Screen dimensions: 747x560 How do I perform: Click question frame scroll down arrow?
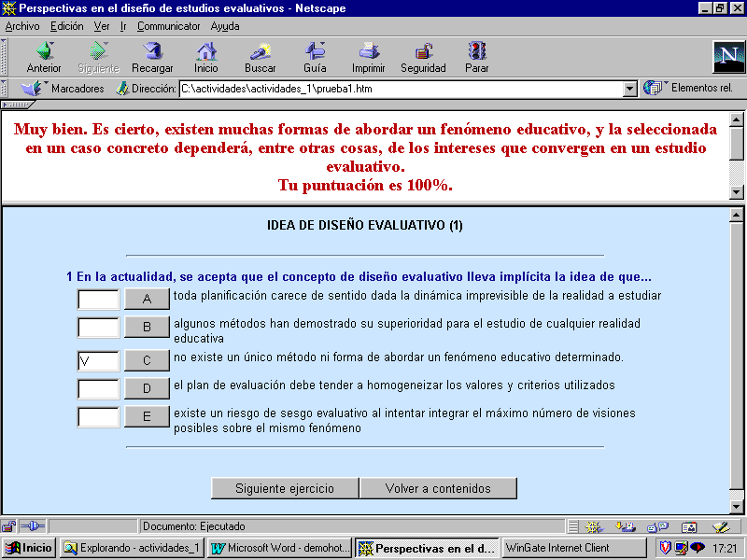(736, 507)
